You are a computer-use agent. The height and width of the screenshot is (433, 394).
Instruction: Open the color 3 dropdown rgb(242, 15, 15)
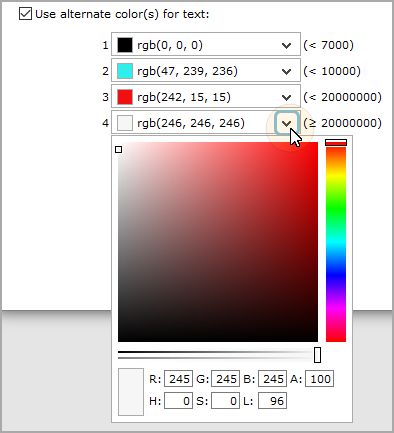286,97
